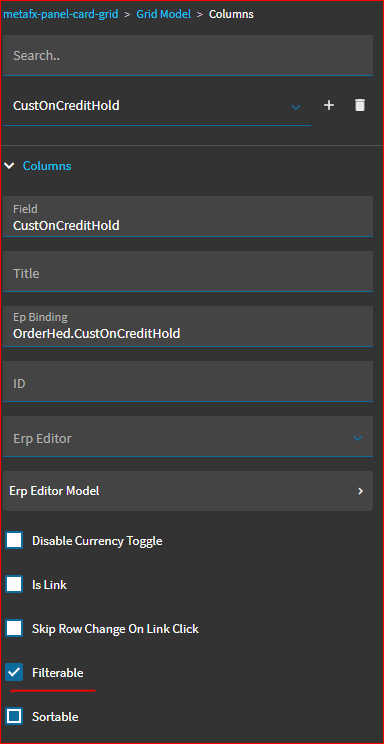Click the Title input field
The image size is (384, 744).
pyautogui.click(x=188, y=271)
